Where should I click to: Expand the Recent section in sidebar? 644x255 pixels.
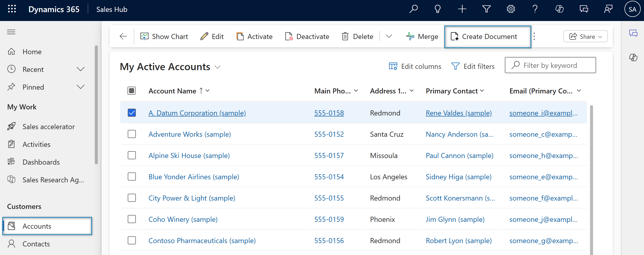click(80, 69)
